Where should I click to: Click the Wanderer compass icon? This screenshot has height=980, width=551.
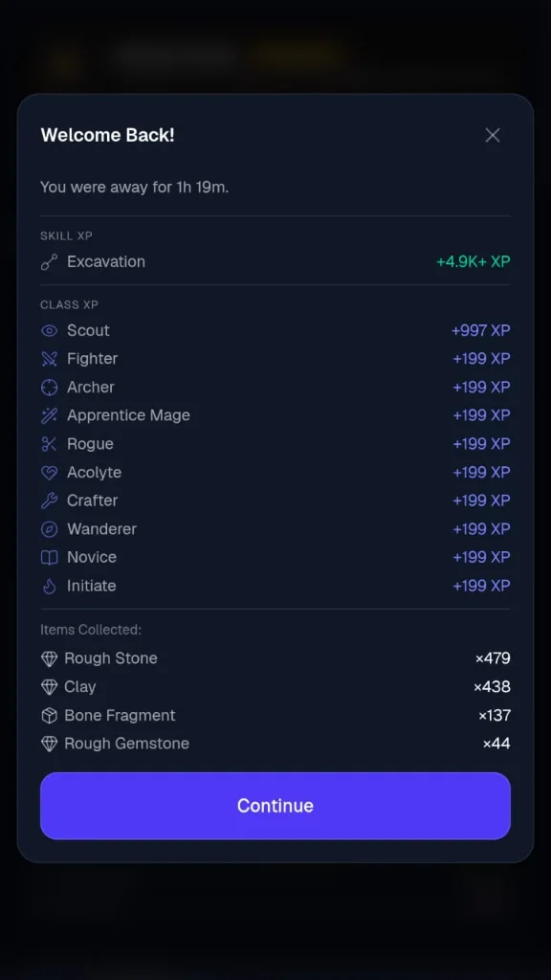tap(50, 529)
